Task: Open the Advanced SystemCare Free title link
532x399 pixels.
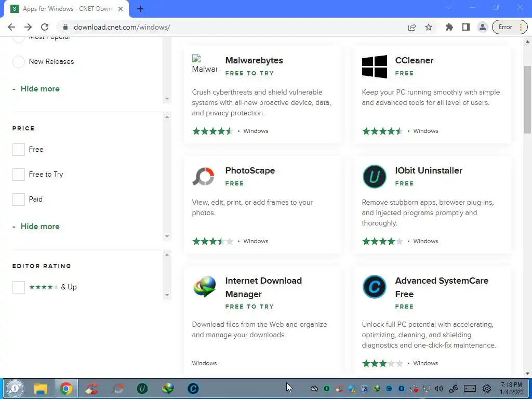Action: 442,287
